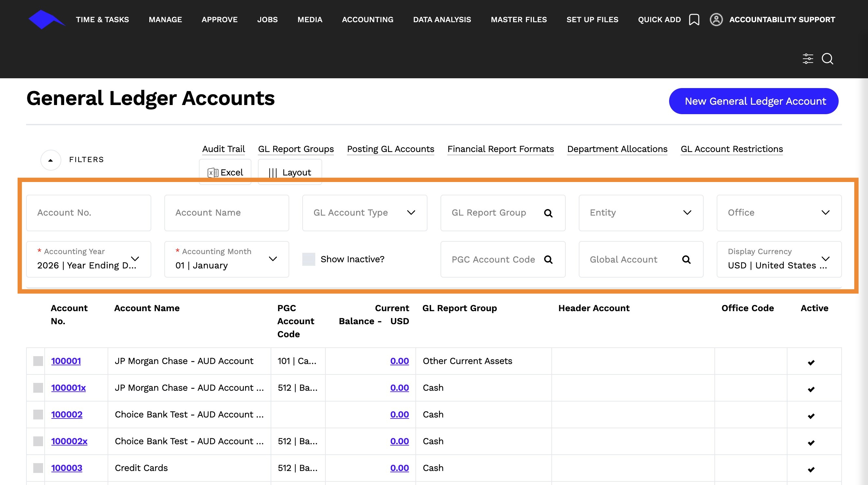Image resolution: width=868 pixels, height=485 pixels.
Task: Click the Global Account filter field
Action: coord(641,259)
